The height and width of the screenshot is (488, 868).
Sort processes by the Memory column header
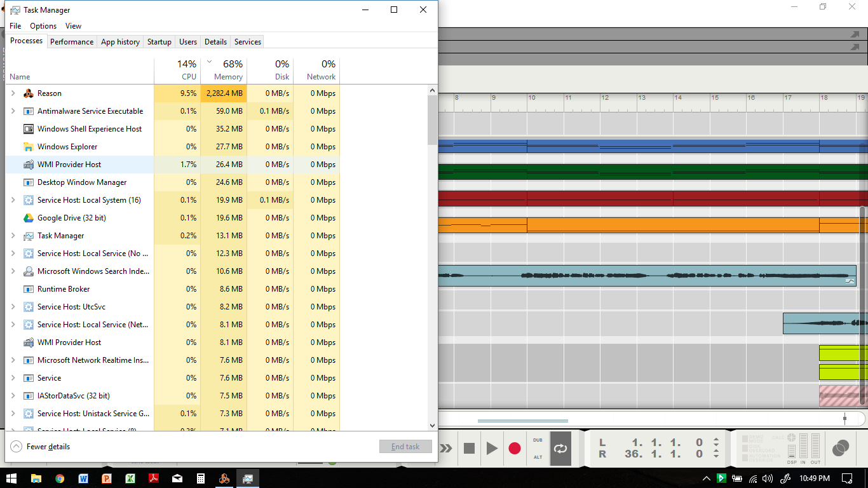click(x=224, y=70)
